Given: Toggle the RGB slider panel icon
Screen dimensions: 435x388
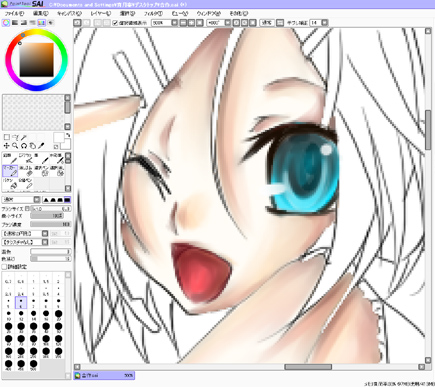Looking at the screenshot, I should (x=15, y=23).
